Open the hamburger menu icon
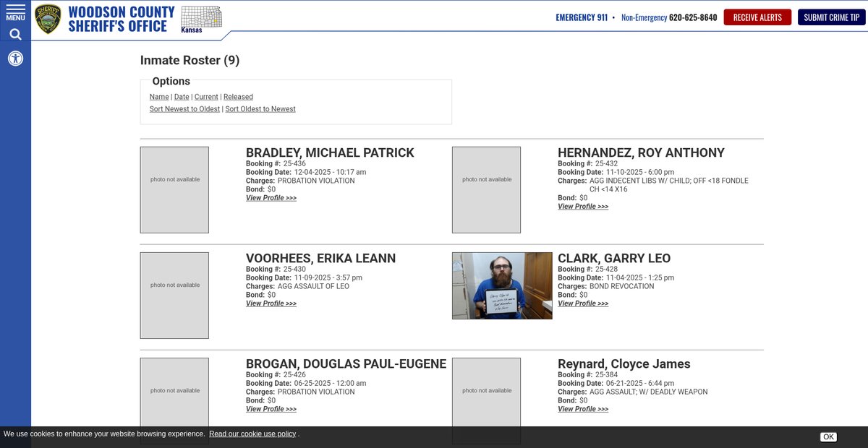868x448 pixels. click(x=15, y=12)
